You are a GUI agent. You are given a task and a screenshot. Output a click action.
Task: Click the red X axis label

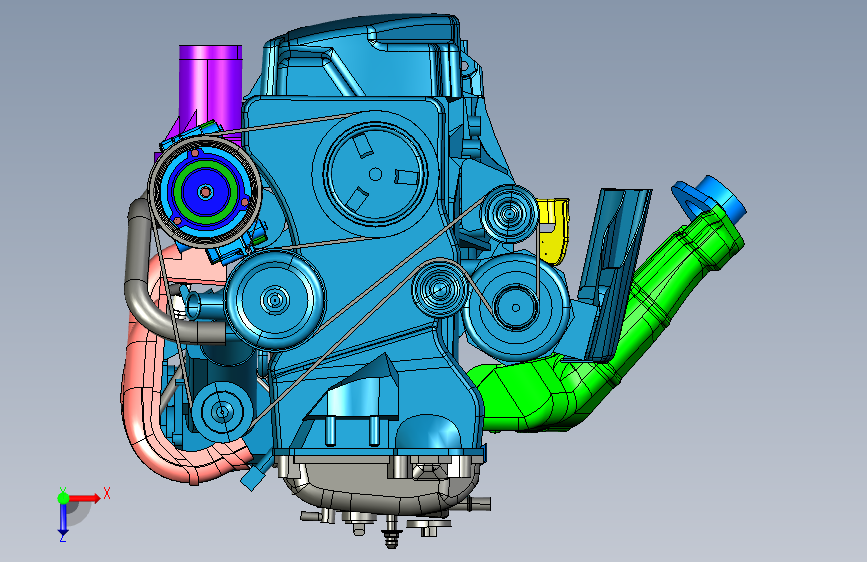107,493
